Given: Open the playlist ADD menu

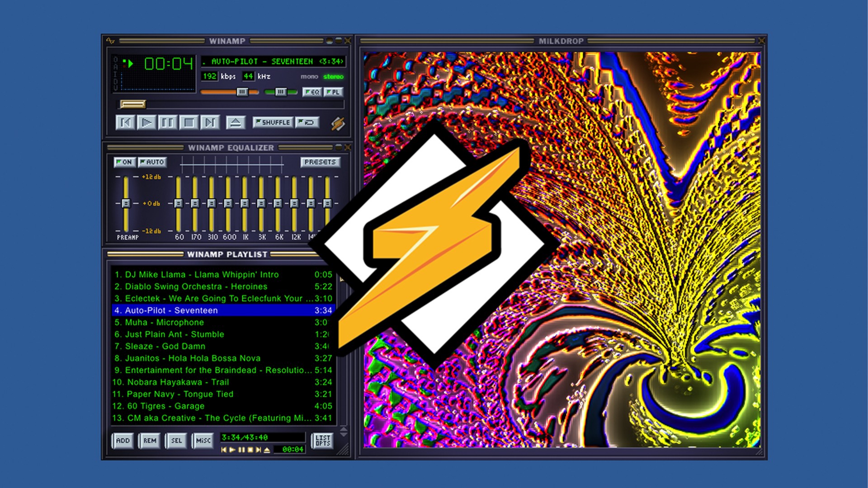Looking at the screenshot, I should (123, 441).
